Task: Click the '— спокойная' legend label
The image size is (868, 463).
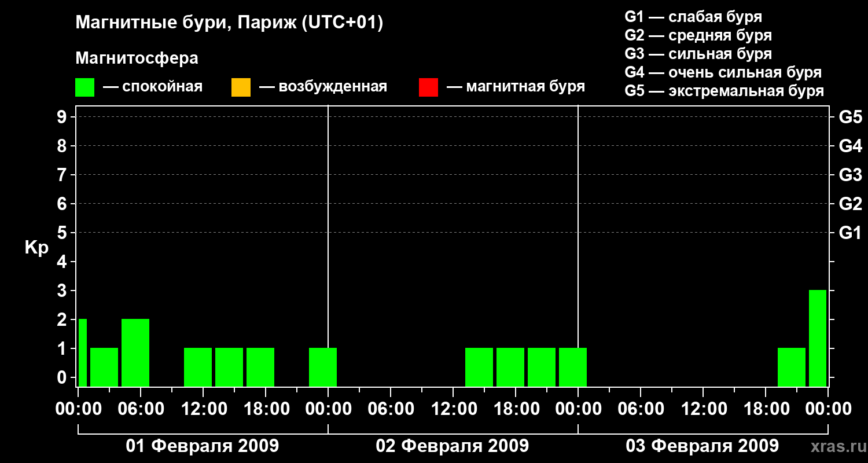Action: 153,87
